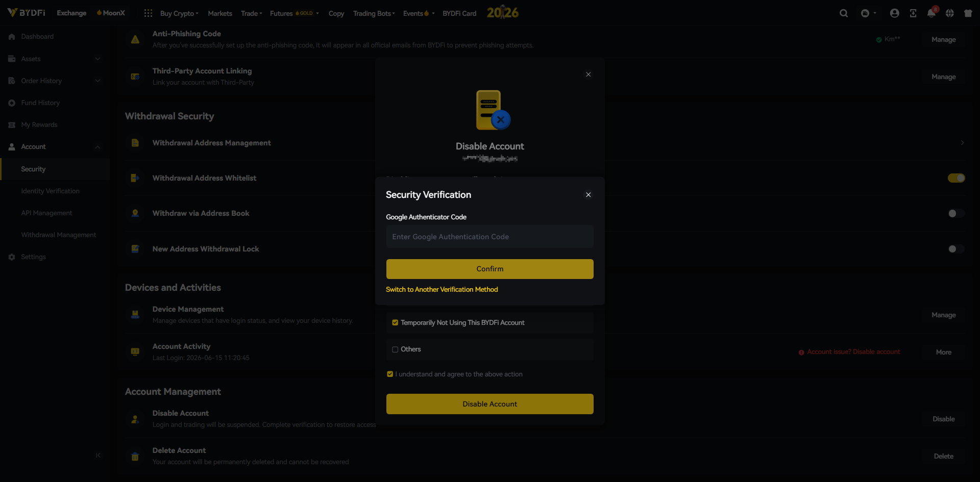Expand the Buy Crypto dropdown
This screenshot has height=482, width=980.
(179, 13)
